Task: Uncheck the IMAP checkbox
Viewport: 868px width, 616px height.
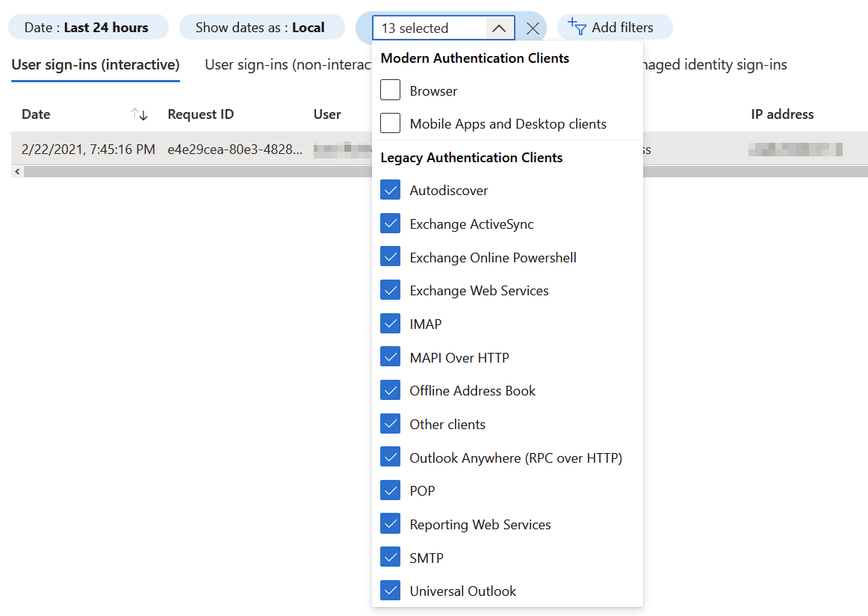Action: (390, 324)
